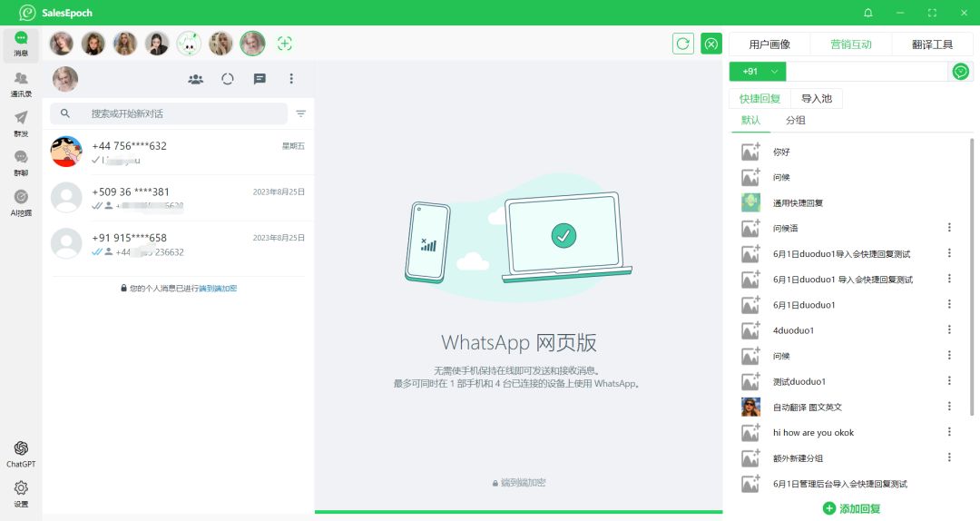Open 设置 settings gear
Viewport: 980px width, 521px height.
(x=21, y=494)
